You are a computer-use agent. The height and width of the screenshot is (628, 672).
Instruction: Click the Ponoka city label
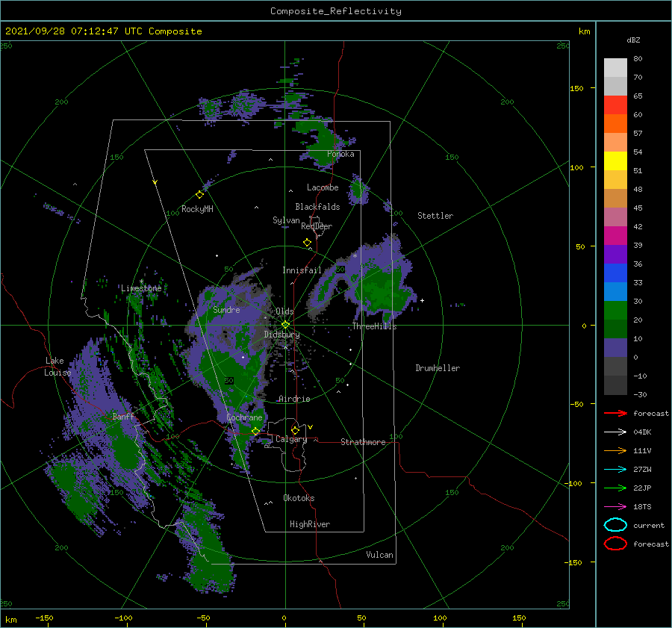[340, 154]
